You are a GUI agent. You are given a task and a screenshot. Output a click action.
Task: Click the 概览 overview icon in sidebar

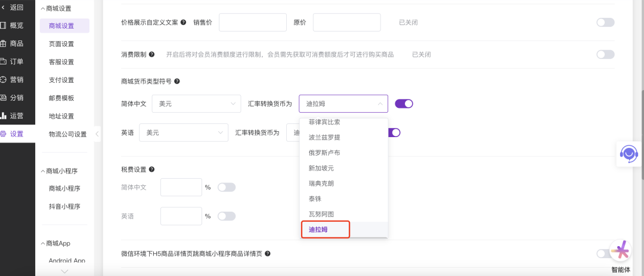[3, 25]
